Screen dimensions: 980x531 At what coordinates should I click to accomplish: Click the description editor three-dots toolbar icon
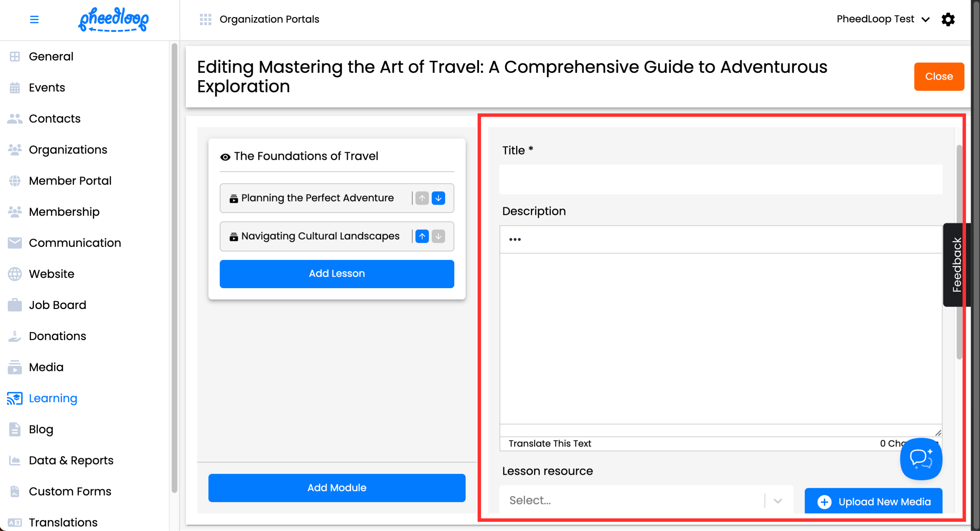[515, 239]
